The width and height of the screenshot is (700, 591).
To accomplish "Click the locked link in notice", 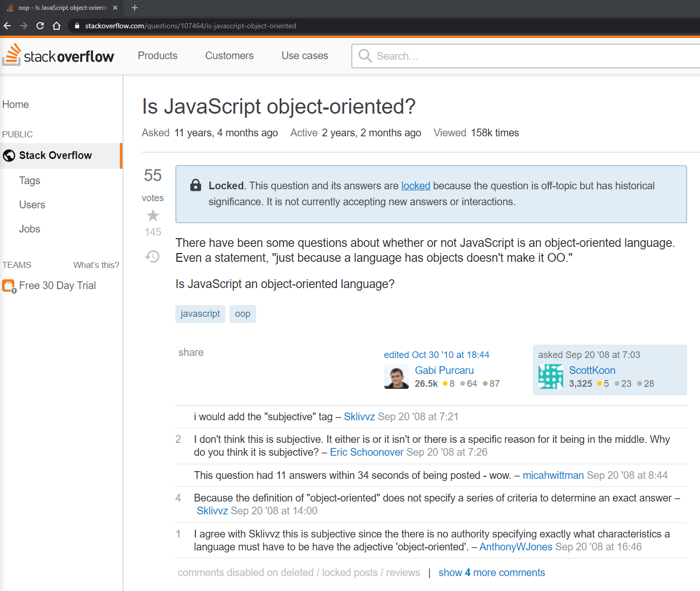I will pos(416,186).
